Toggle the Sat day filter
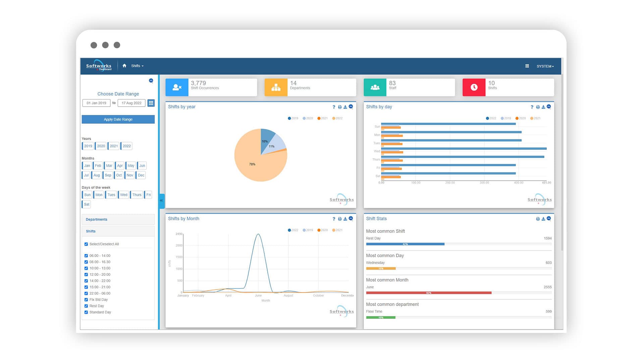The image size is (644, 362). pos(86,204)
